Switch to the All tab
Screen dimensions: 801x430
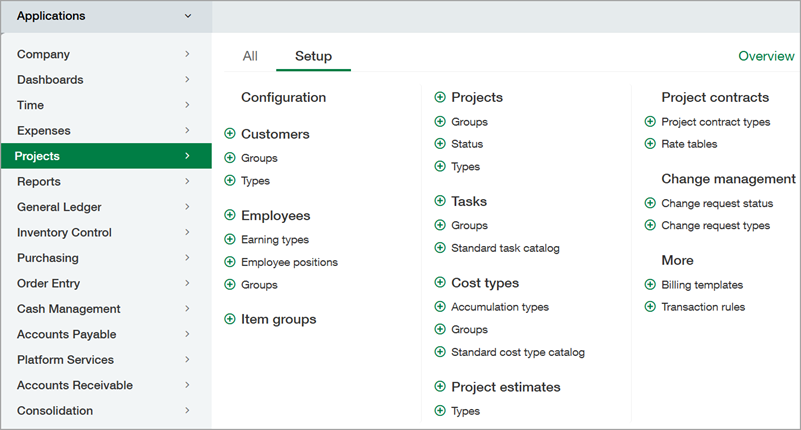point(250,57)
